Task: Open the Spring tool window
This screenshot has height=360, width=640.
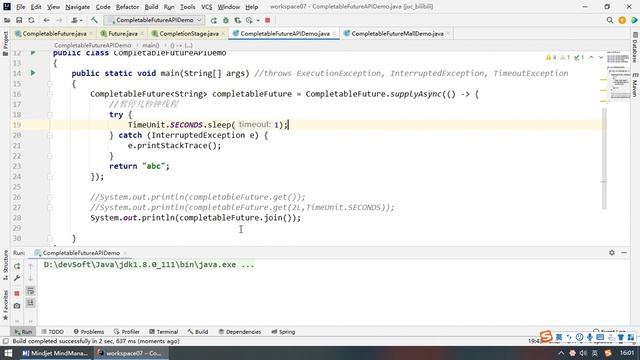Action: click(x=283, y=332)
